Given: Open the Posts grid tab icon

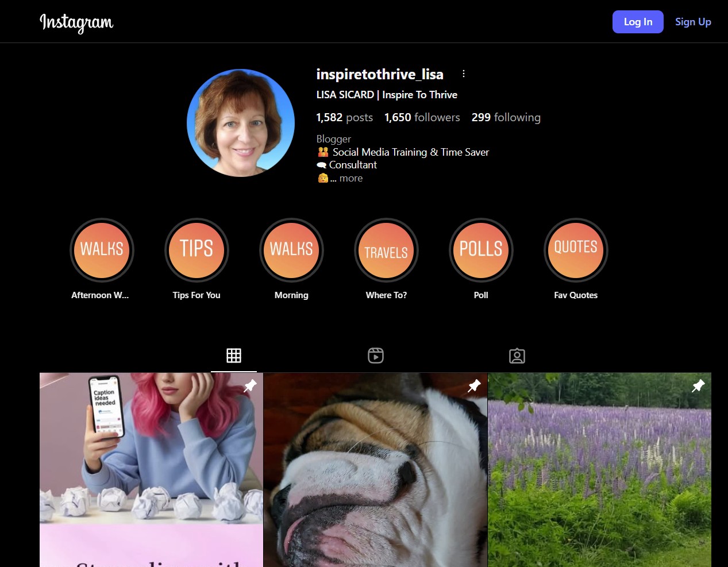Looking at the screenshot, I should click(x=233, y=355).
